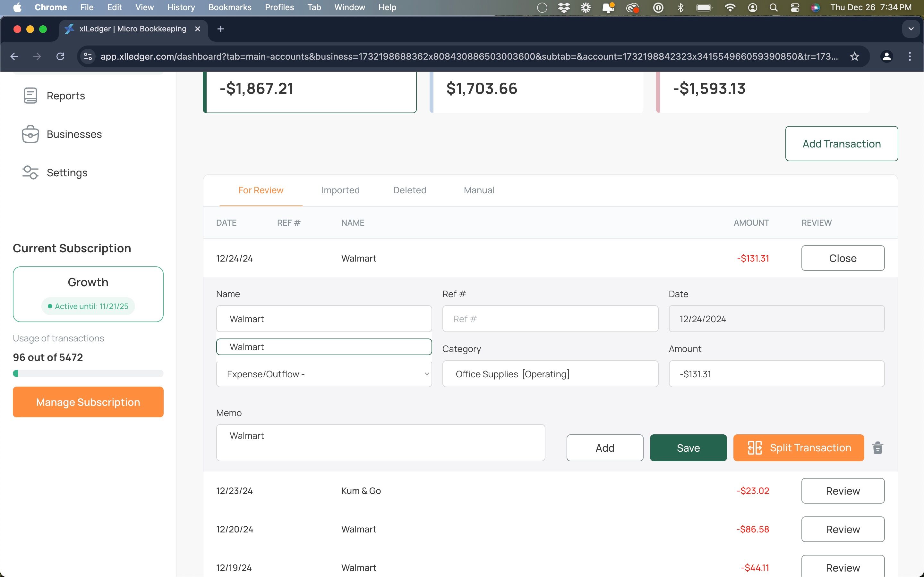
Task: Expand Chrome tab search chevron
Action: (911, 29)
